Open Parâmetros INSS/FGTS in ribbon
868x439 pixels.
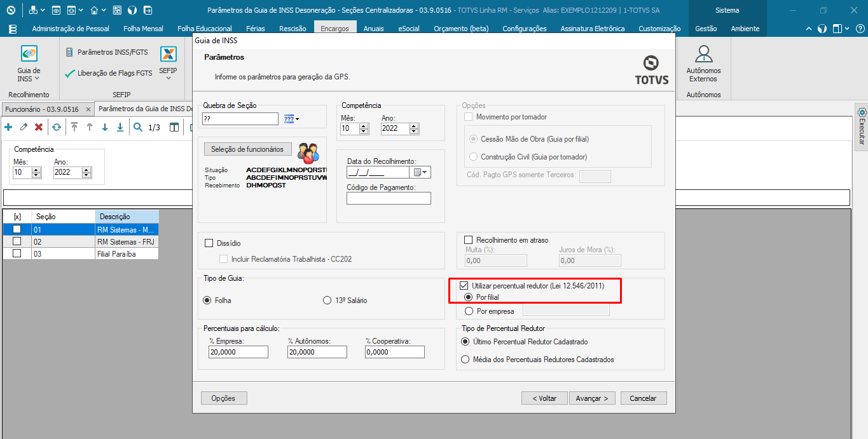click(107, 52)
